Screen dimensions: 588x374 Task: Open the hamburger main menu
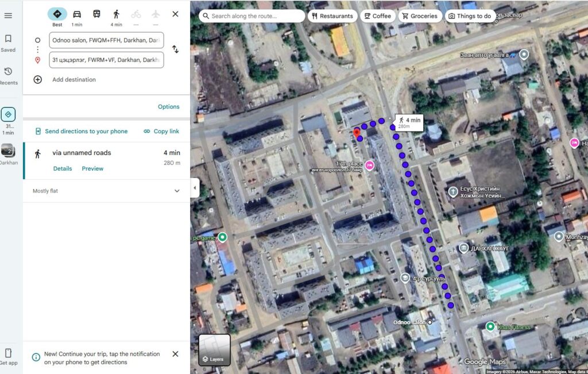pyautogui.click(x=8, y=16)
